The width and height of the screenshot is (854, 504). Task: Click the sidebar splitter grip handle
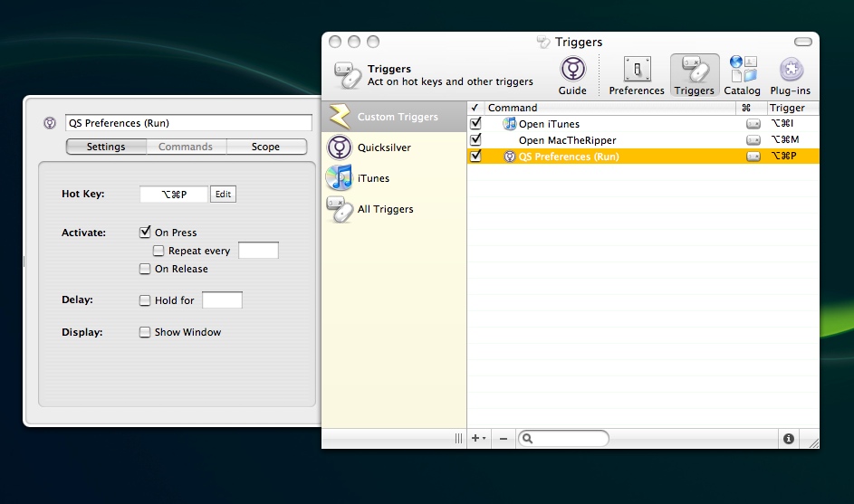pos(458,439)
